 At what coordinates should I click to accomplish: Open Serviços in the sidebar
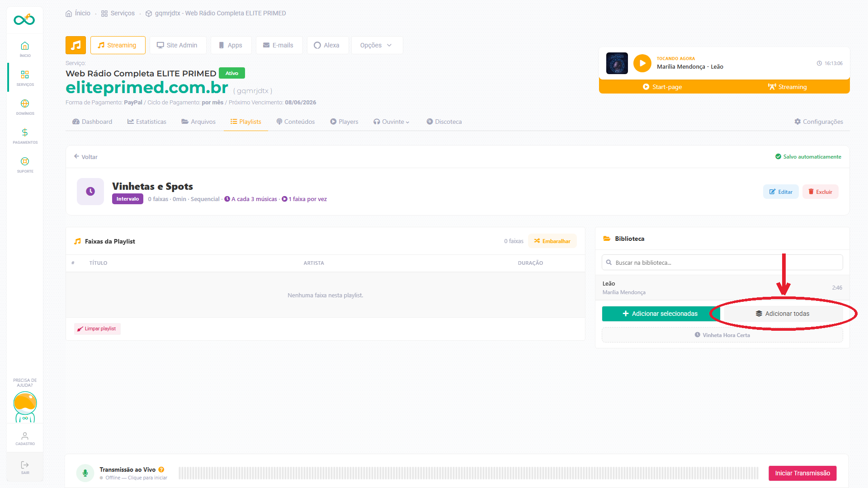pyautogui.click(x=25, y=78)
